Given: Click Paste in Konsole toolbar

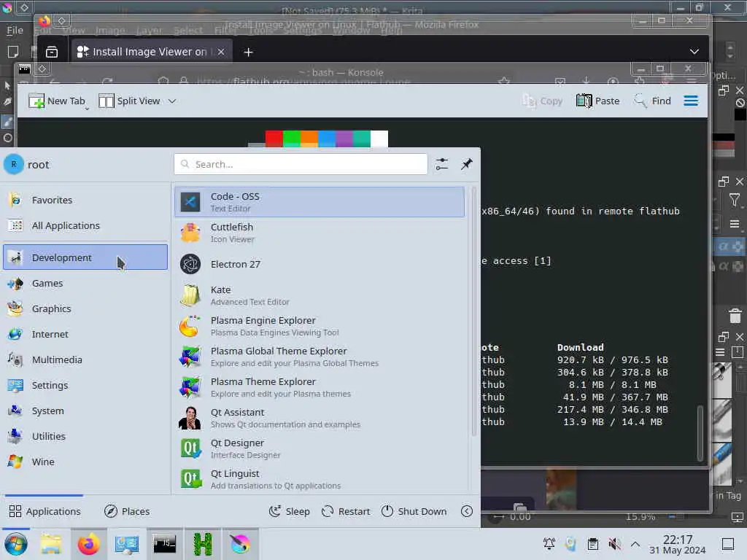Looking at the screenshot, I should (598, 101).
